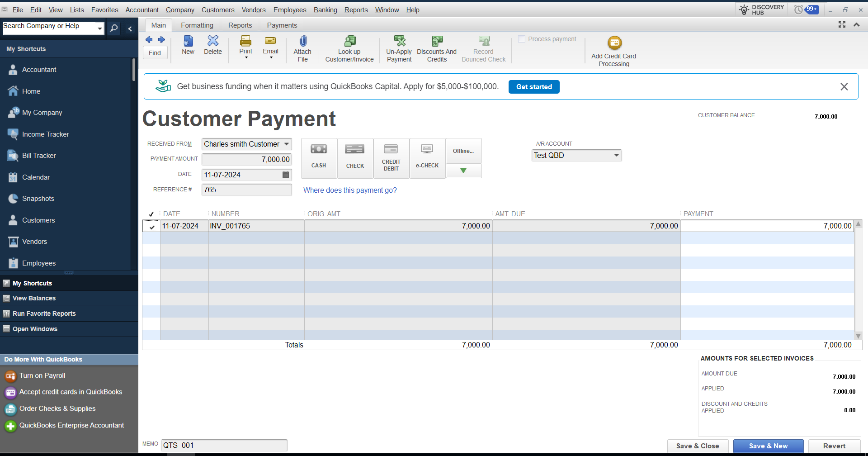Screen dimensions: 868x456
Task: Click the Save & Close button
Action: 698,446
